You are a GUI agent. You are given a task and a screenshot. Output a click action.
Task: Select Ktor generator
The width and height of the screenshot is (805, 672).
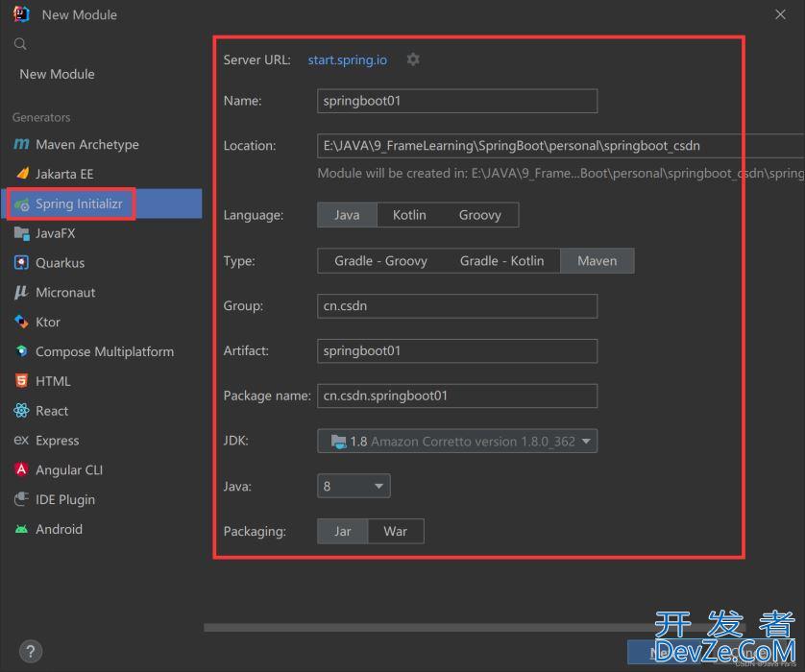point(102,322)
